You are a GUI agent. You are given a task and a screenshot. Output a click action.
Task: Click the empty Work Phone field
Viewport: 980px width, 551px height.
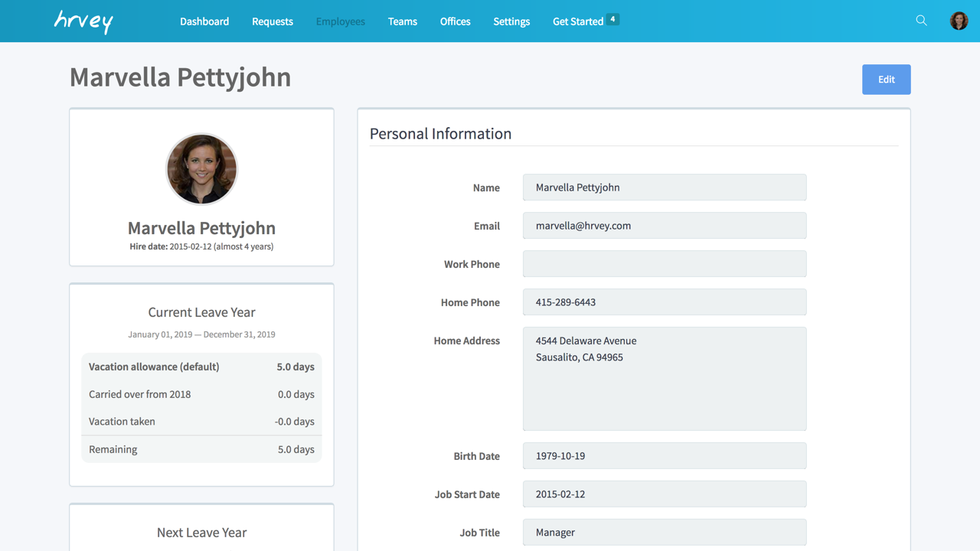664,263
